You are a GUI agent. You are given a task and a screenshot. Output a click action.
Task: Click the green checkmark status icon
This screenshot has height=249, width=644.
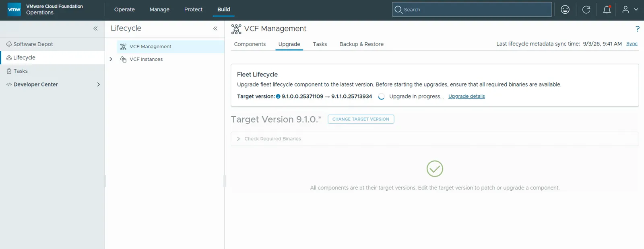(x=435, y=169)
